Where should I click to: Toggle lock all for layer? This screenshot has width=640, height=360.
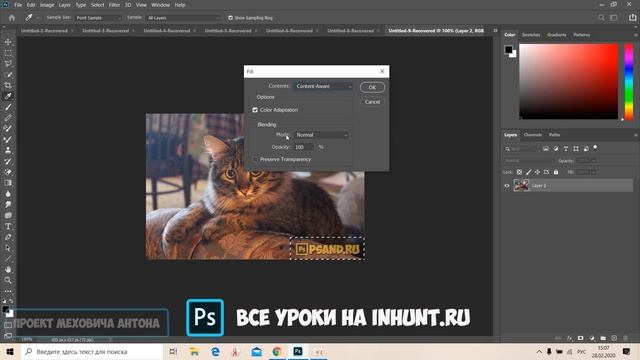(556, 172)
